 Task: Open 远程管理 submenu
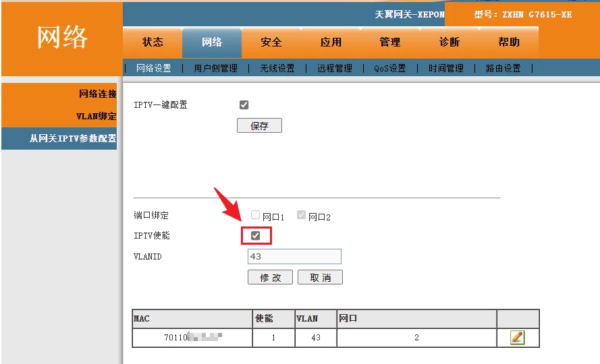(335, 69)
